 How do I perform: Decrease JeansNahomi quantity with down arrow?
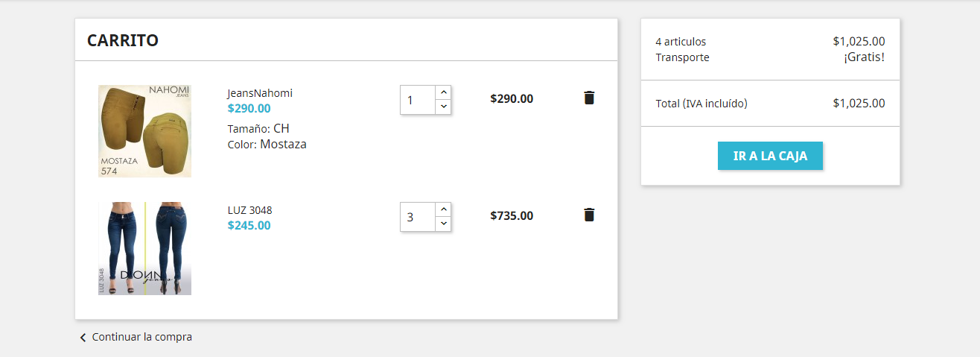(444, 107)
